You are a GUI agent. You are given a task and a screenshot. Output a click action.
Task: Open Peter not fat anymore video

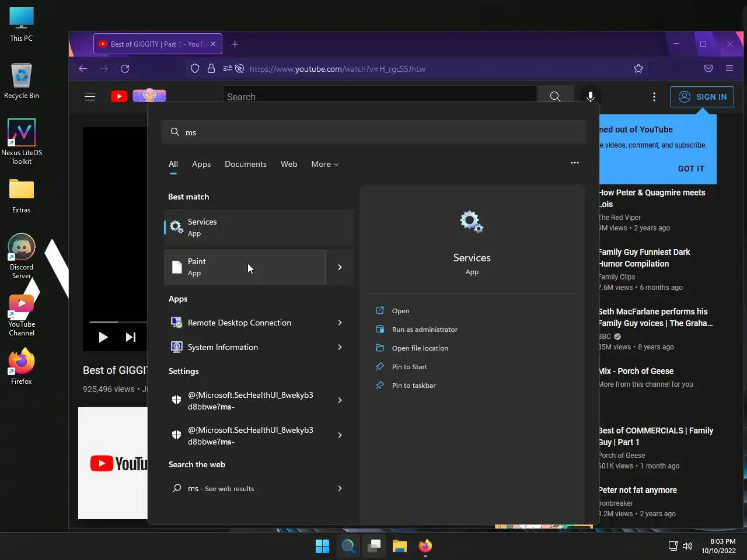pyautogui.click(x=638, y=490)
